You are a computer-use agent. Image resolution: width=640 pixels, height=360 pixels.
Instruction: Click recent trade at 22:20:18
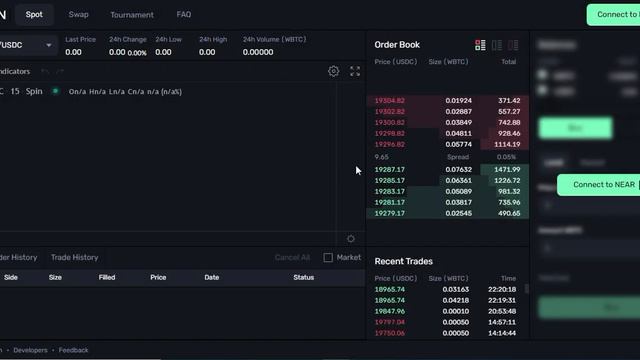445,289
